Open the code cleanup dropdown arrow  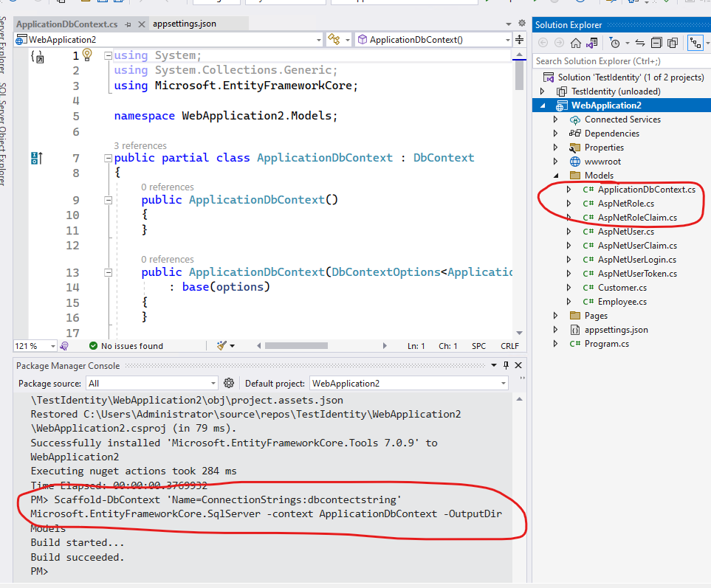pos(232,346)
